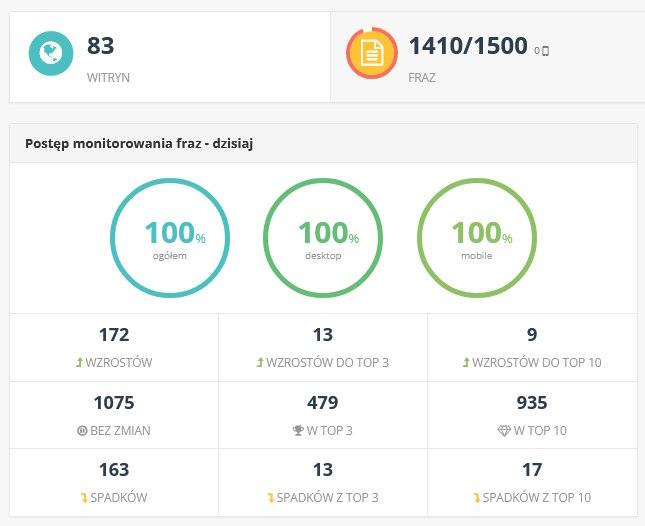Open the 1410/1500 FRAZ summary card

pyautogui.click(x=485, y=58)
